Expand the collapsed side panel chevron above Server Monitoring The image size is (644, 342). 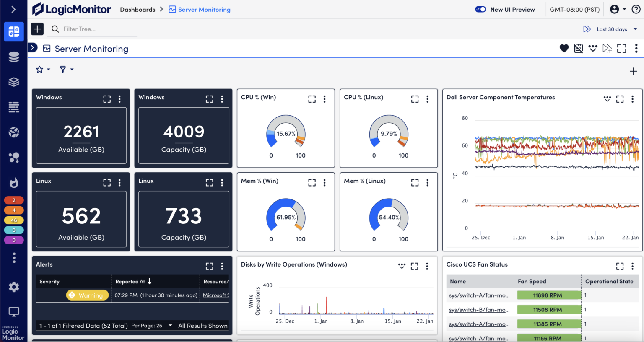pos(33,47)
